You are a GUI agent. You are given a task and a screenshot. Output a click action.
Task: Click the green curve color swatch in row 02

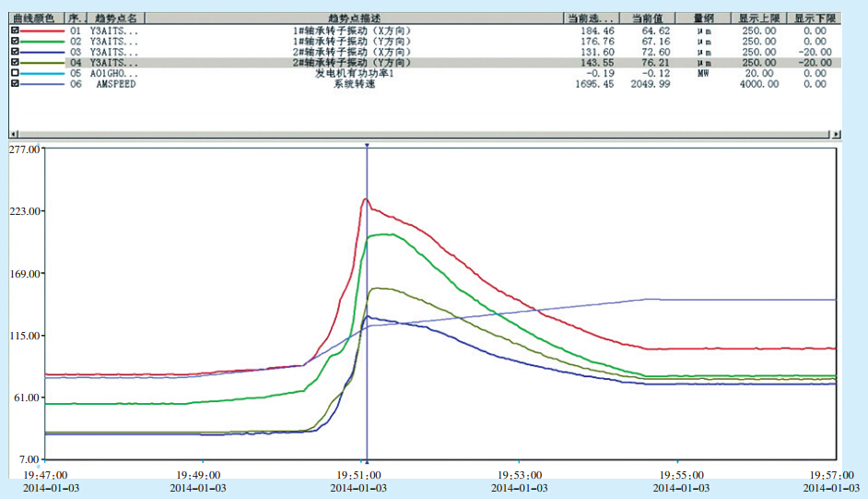(43, 42)
